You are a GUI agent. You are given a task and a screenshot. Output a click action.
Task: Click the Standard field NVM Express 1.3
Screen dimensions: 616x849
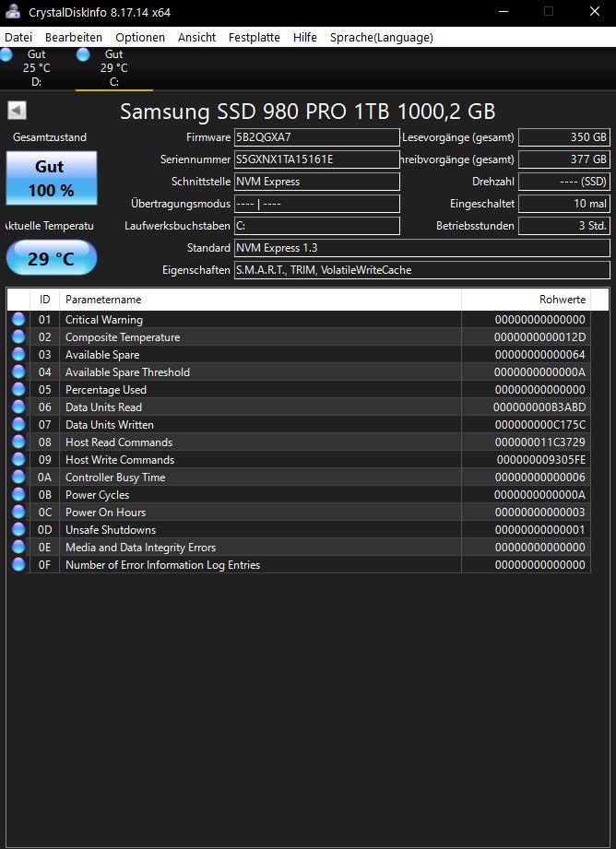pyautogui.click(x=422, y=248)
